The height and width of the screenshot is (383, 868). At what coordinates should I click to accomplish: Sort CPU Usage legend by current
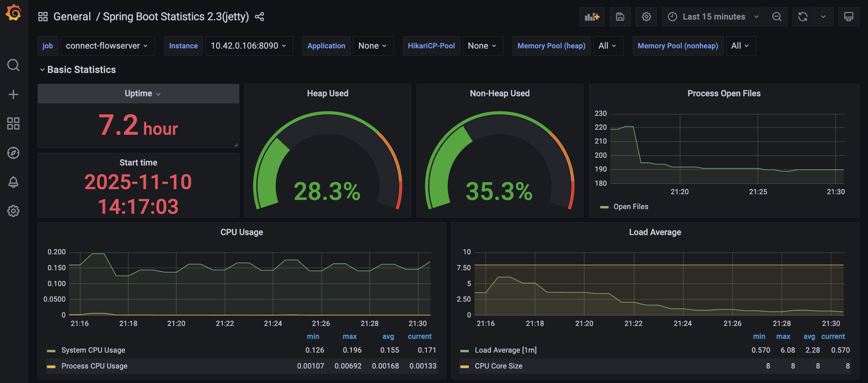[x=419, y=336]
